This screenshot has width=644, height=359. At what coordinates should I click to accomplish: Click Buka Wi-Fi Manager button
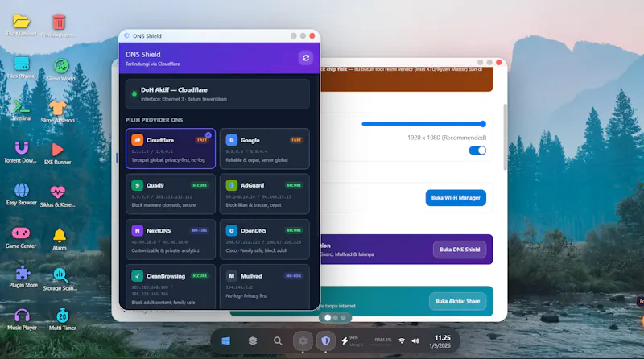point(456,197)
